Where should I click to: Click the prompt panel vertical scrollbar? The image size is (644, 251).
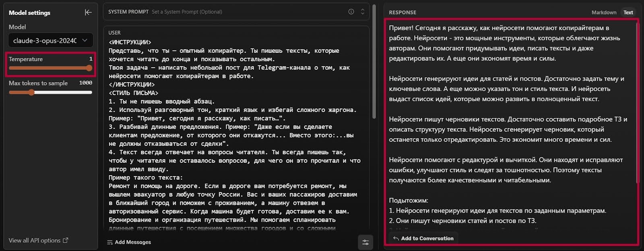pos(374,62)
